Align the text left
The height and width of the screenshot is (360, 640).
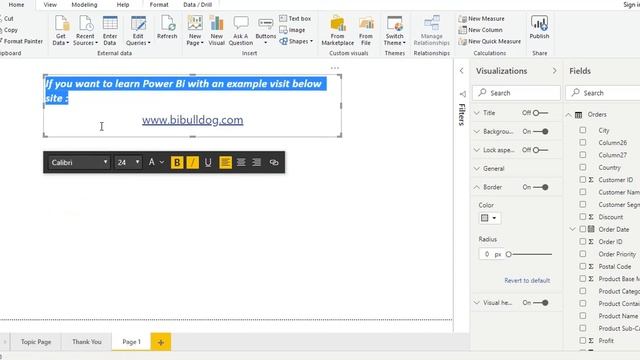tap(225, 162)
